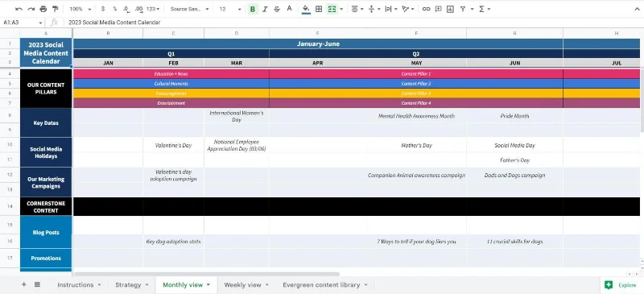Increase decimal places
This screenshot has height=294, width=644.
click(138, 9)
